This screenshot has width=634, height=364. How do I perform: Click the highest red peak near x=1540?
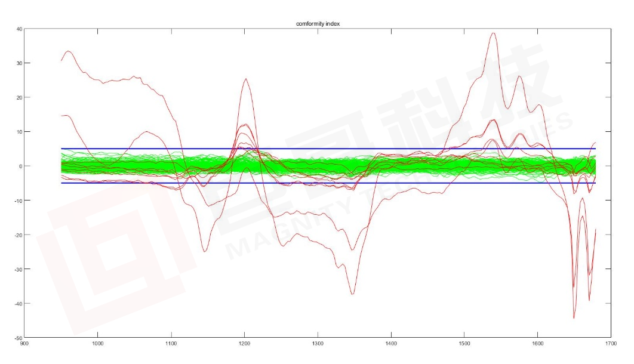[x=493, y=33]
